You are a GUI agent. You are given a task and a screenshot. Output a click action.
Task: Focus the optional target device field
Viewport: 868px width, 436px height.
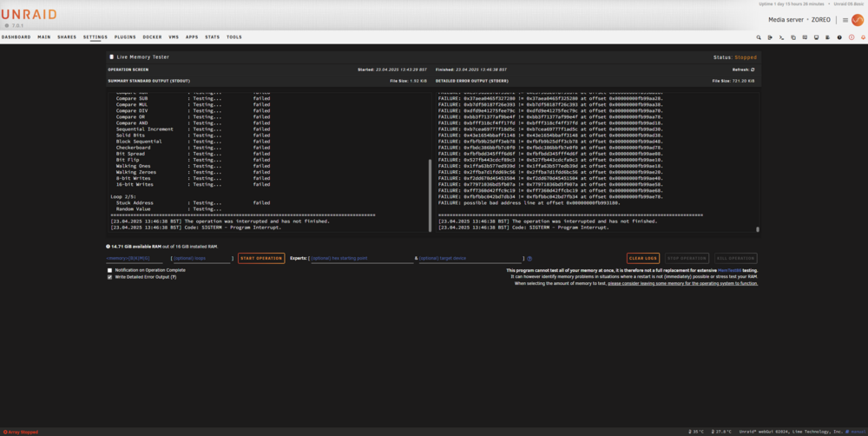(470, 259)
